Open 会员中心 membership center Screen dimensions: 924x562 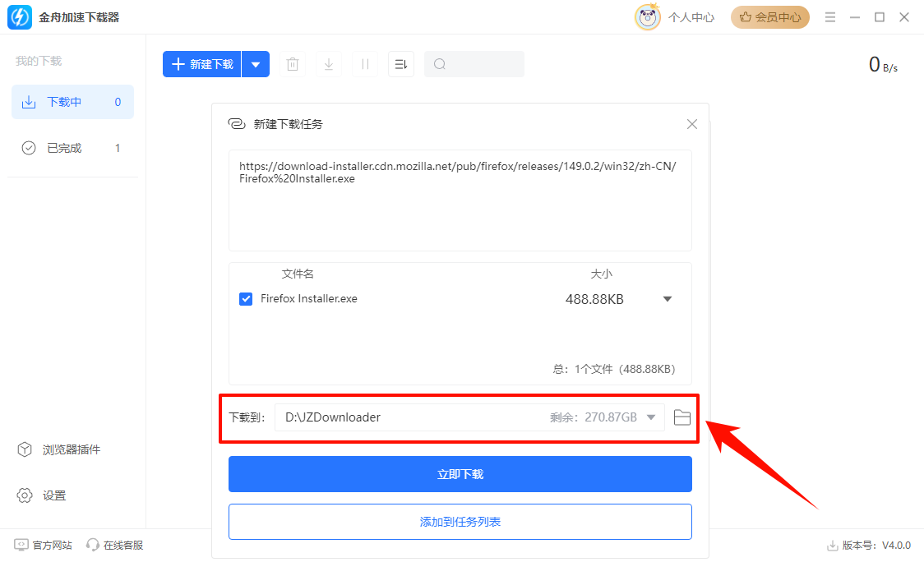[x=769, y=16]
